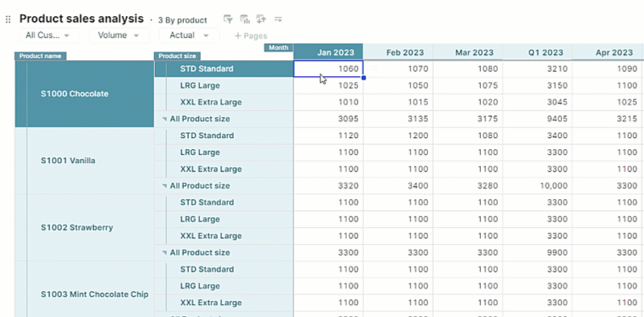Click Chocolate LRG Large Jan 2023 cell 1025
This screenshot has height=317, width=644.
(328, 85)
